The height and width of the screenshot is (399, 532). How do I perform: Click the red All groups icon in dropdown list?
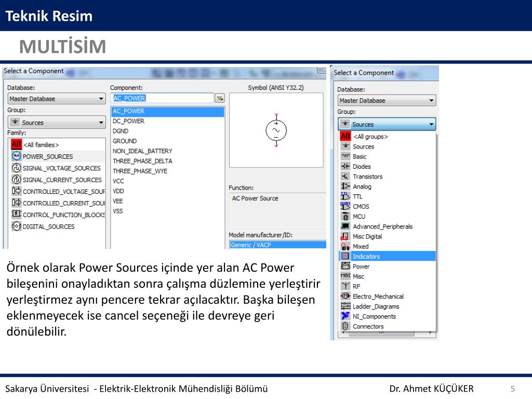pos(345,137)
